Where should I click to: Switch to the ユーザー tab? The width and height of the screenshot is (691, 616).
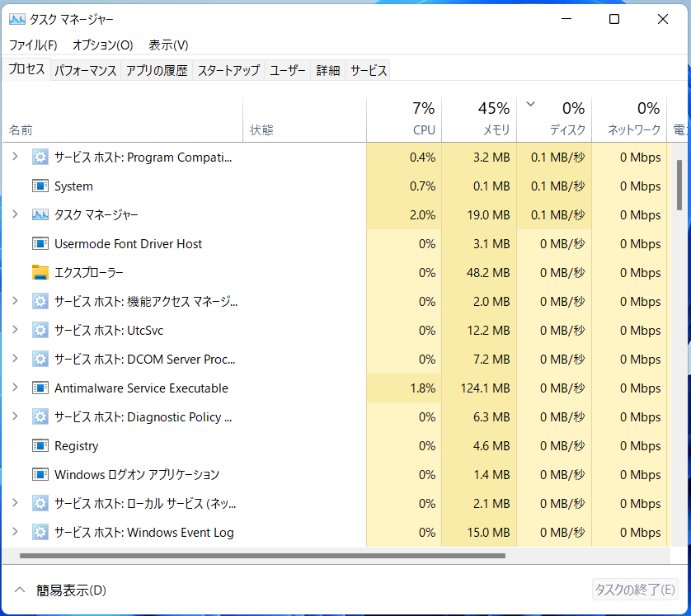tap(287, 70)
